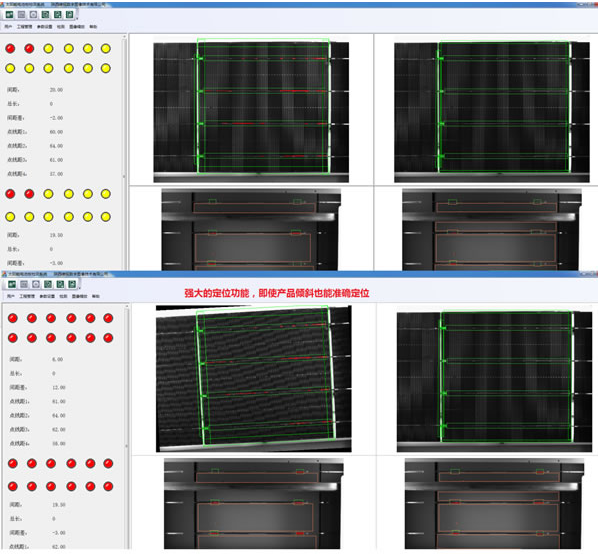Click the tilted product image with the green positioning frame
This screenshot has height=555, width=598.
click(254, 379)
